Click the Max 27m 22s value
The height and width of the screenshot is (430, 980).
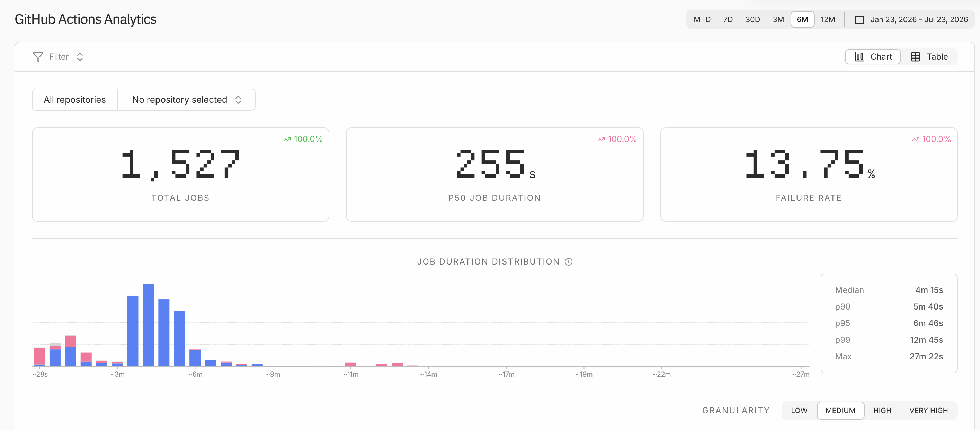tap(926, 357)
